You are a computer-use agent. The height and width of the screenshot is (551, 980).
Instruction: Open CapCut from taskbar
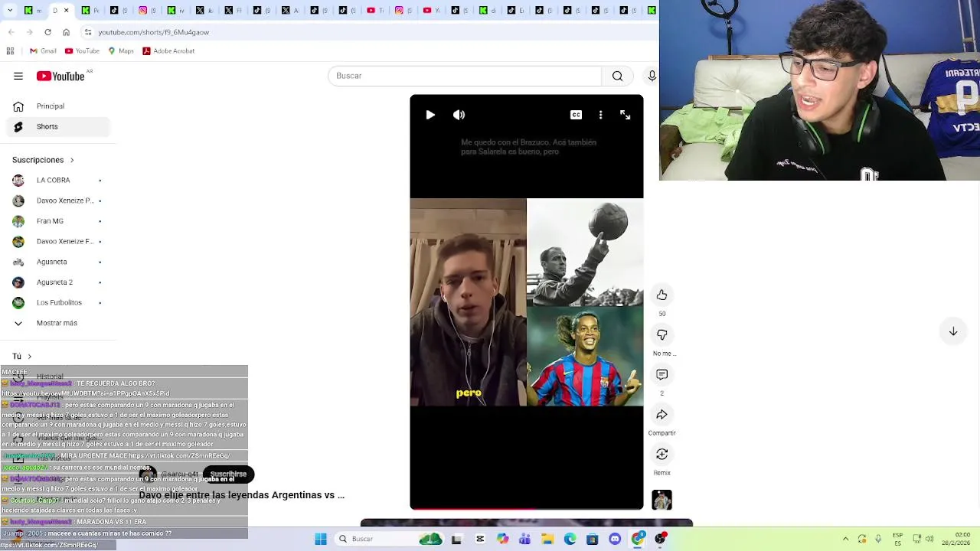tap(480, 539)
